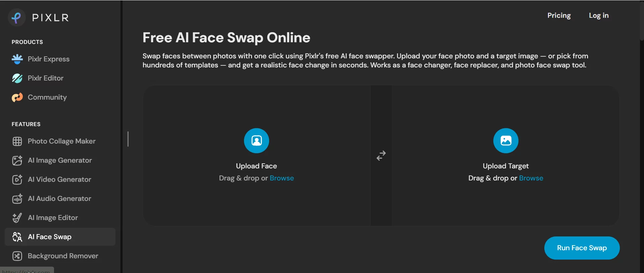The width and height of the screenshot is (644, 273).
Task: Click the Pixlr Editor striped icon
Action: click(x=17, y=78)
